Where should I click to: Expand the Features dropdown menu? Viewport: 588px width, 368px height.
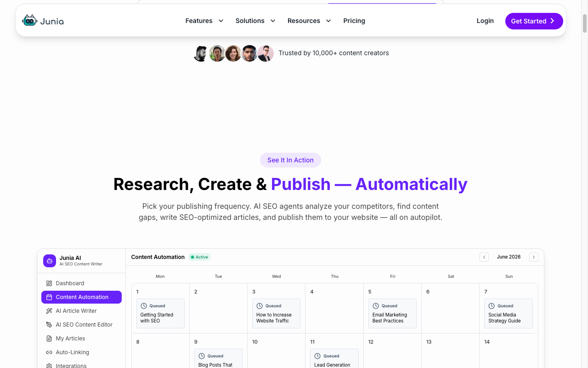(x=204, y=21)
